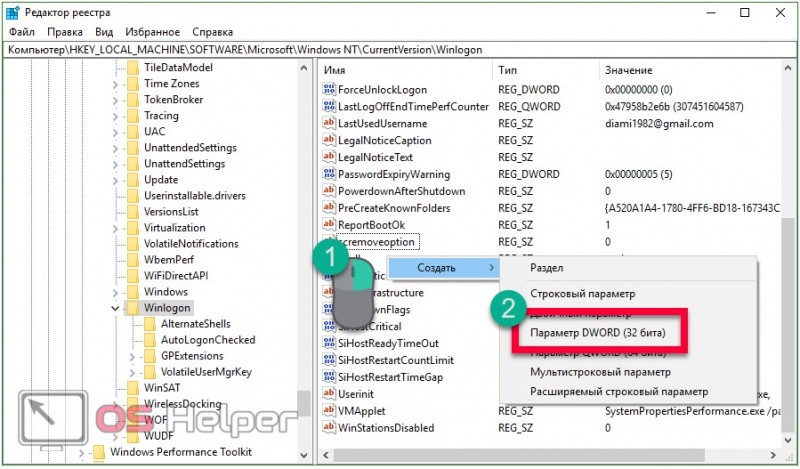Image resolution: width=800 pixels, height=469 pixels.
Task: Click the PreCreateKnownFolders string icon
Action: pos(329,208)
